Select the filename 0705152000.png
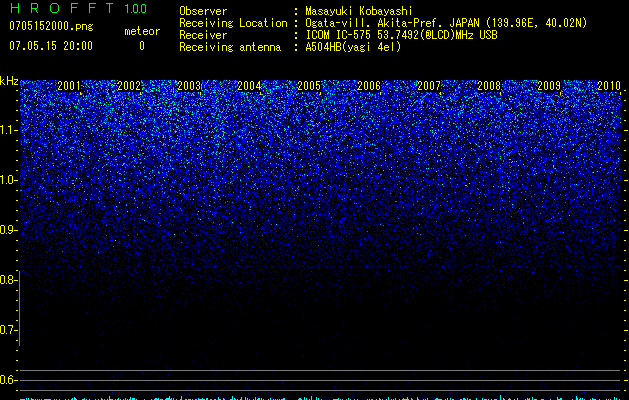 pos(51,26)
